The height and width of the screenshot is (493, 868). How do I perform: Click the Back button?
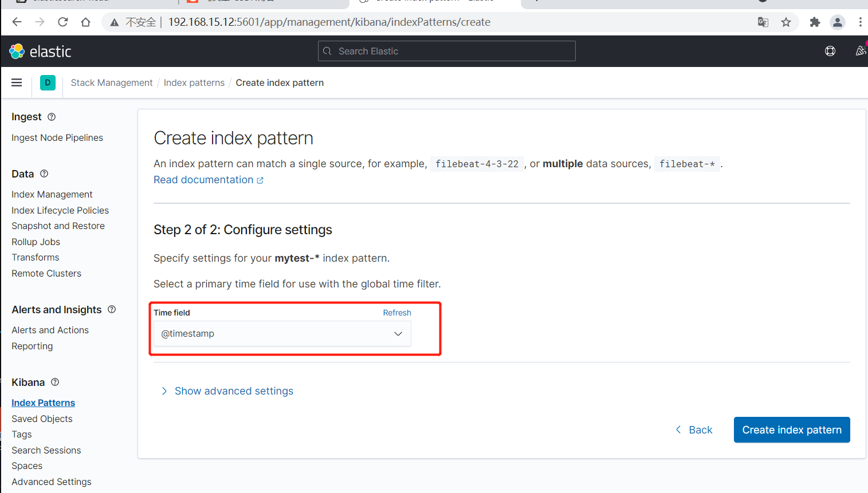click(694, 430)
